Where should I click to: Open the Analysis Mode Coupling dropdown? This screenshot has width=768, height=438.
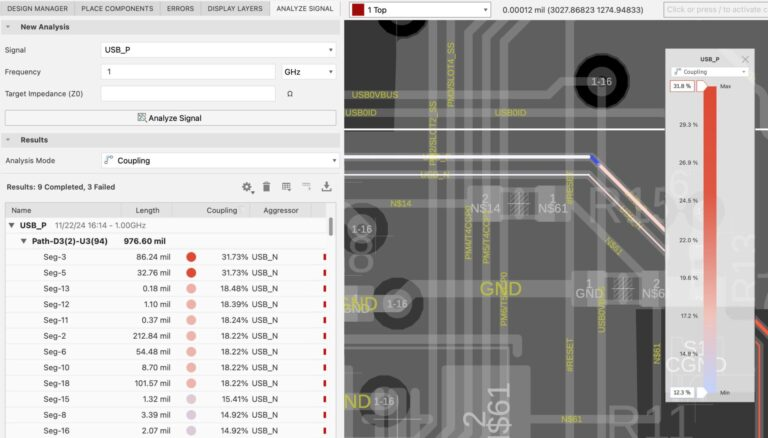220,161
